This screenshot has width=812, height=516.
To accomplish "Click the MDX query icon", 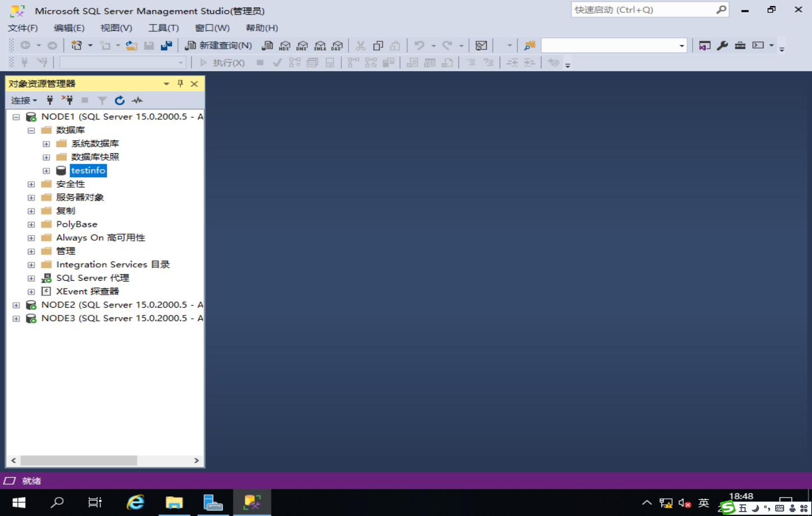I will (285, 46).
